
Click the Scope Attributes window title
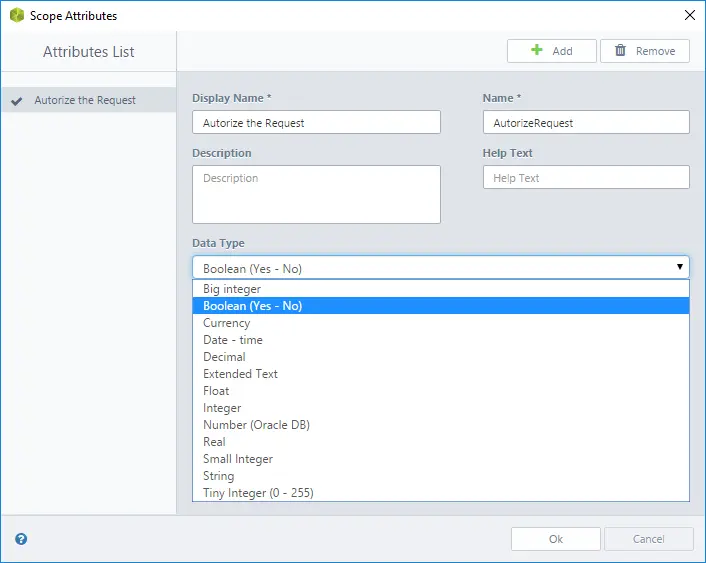click(x=73, y=16)
